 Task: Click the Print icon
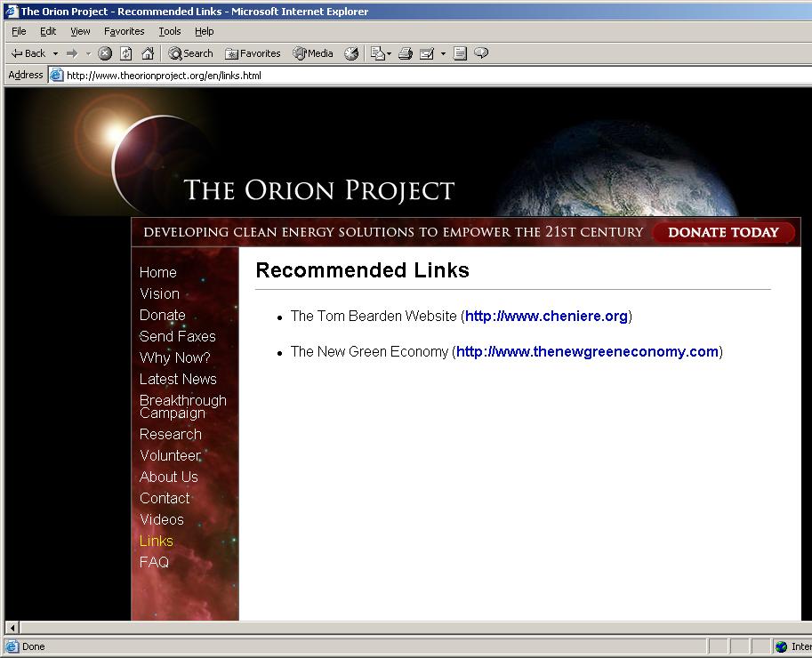pos(406,53)
